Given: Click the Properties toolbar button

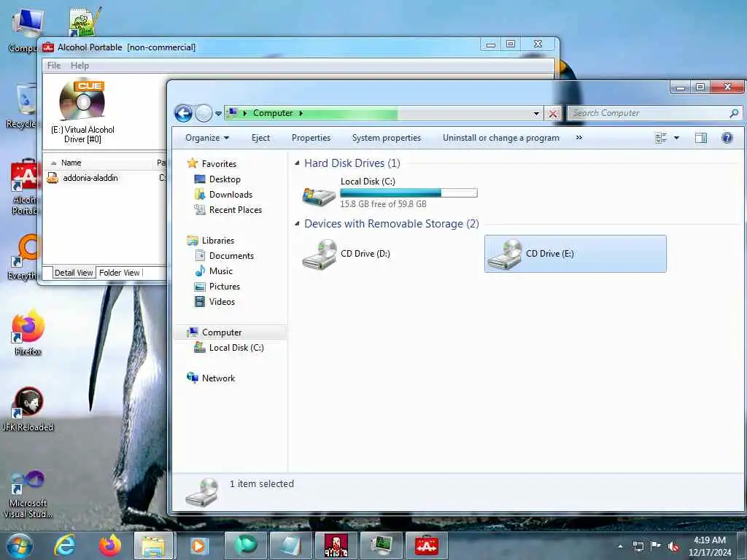Looking at the screenshot, I should click(311, 138).
